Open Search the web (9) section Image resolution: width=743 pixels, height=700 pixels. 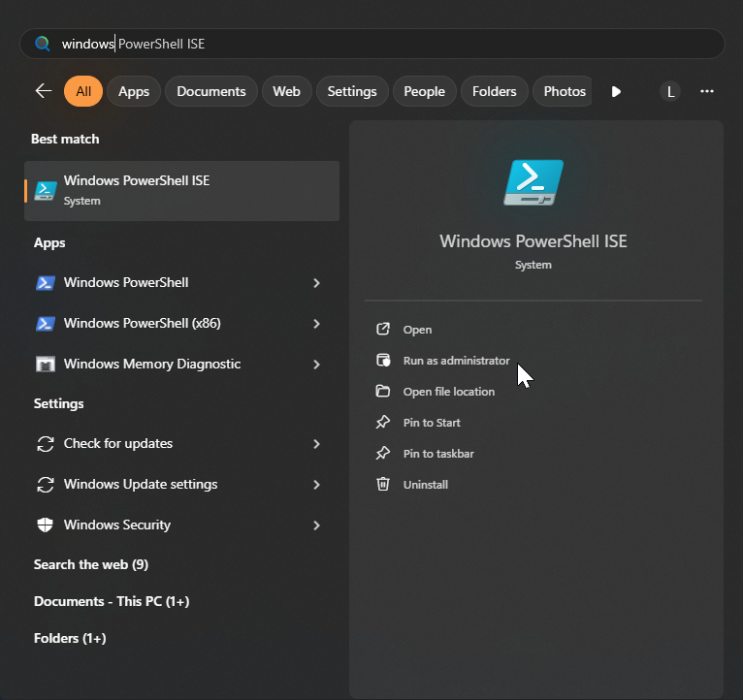tap(91, 564)
